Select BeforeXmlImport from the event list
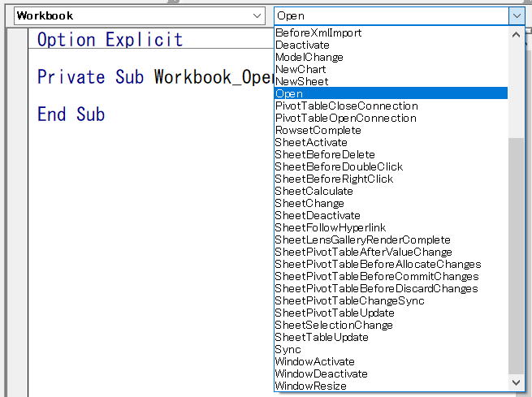532x397 pixels. click(318, 32)
